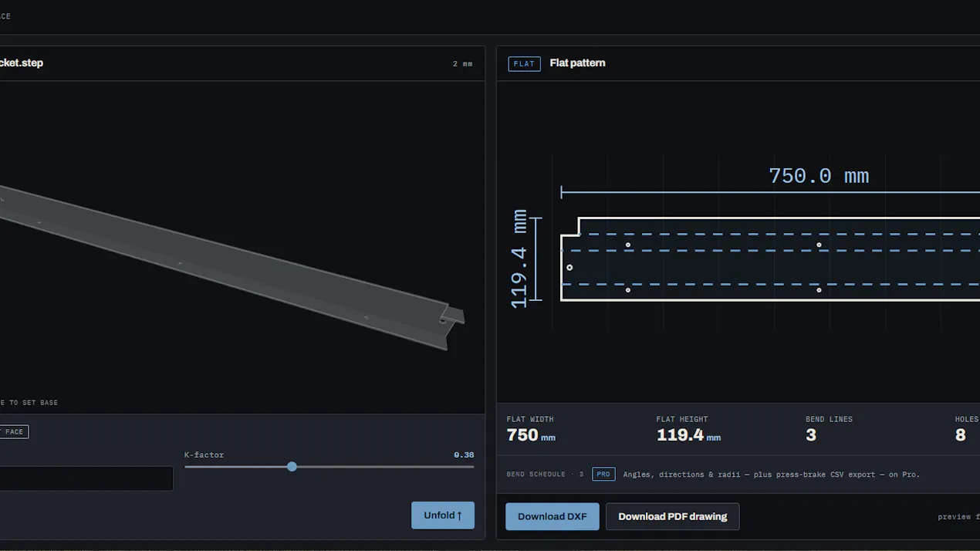Click the Bend lines count 3
Image resolution: width=980 pixels, height=551 pixels.
(811, 435)
